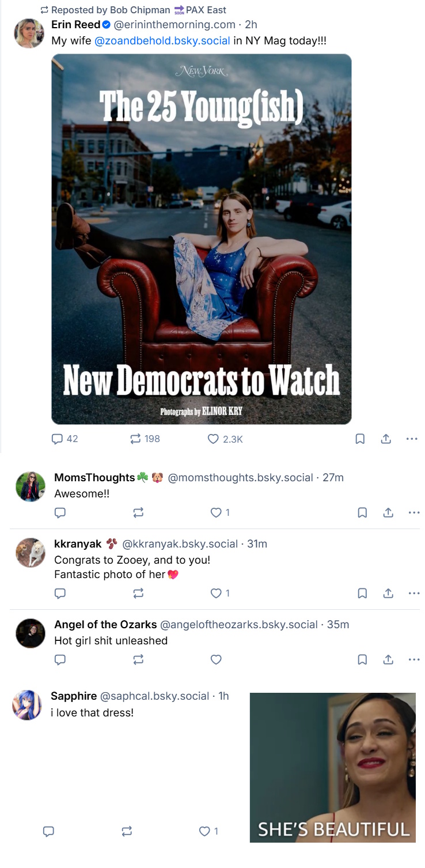Open the New York magazine cover image
The height and width of the screenshot is (868, 425).
(202, 239)
